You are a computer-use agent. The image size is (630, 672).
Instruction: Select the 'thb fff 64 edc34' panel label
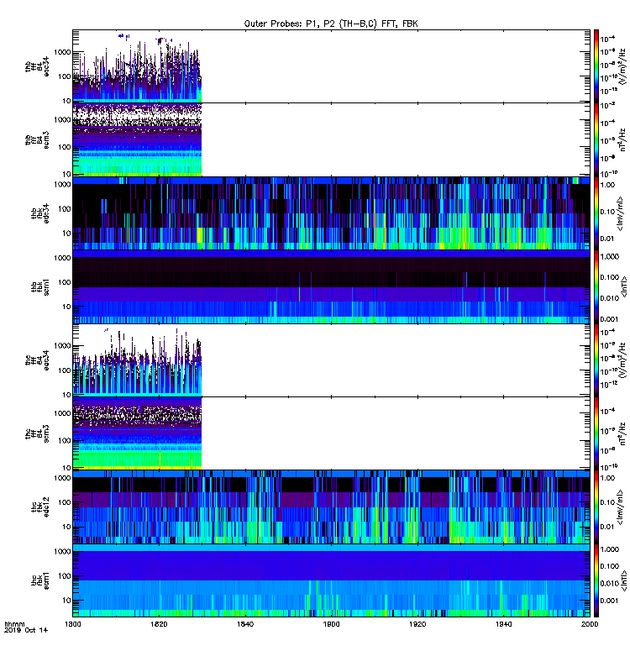[x=37, y=67]
